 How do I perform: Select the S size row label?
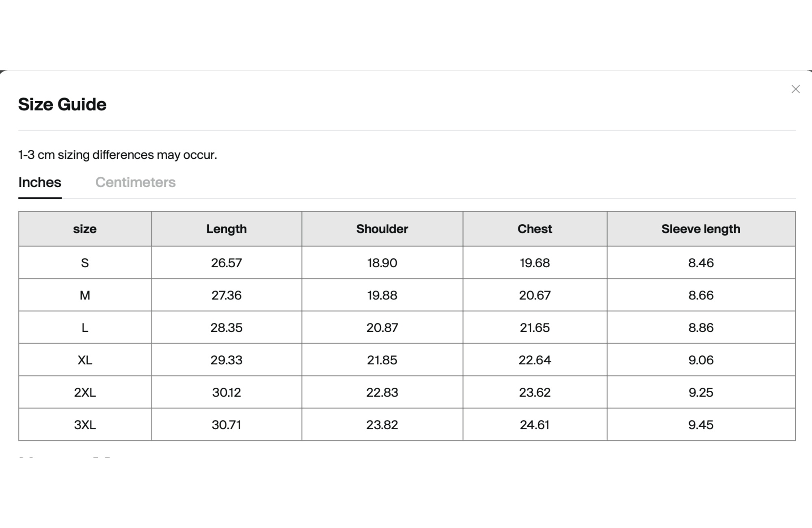(85, 263)
